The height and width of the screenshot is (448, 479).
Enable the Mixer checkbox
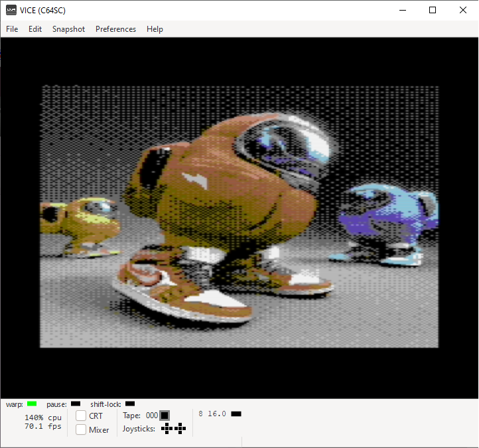(x=81, y=429)
